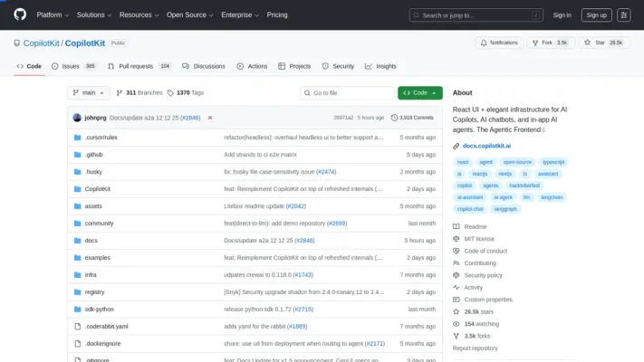Click the Sign up button
The width and height of the screenshot is (644, 362).
[x=595, y=15]
